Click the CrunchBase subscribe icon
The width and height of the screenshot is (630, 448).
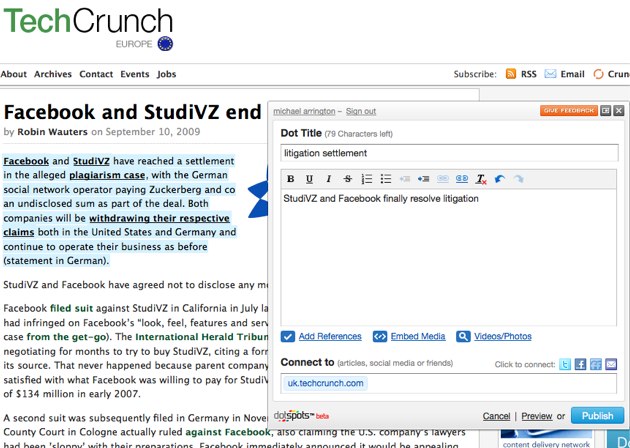(x=599, y=74)
